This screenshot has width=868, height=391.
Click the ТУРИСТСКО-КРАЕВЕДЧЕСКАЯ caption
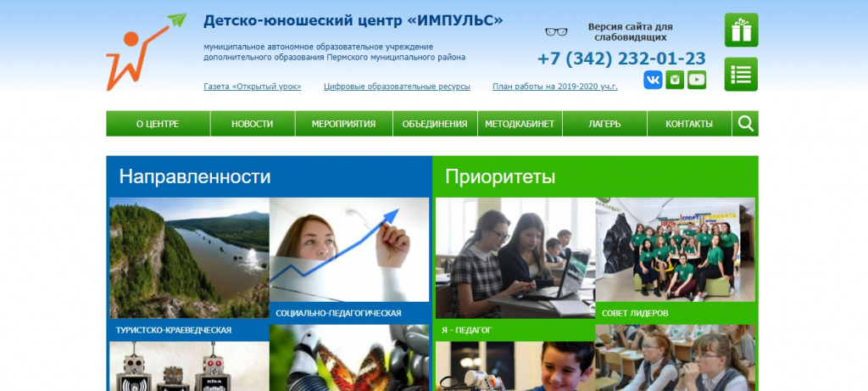pyautogui.click(x=173, y=330)
